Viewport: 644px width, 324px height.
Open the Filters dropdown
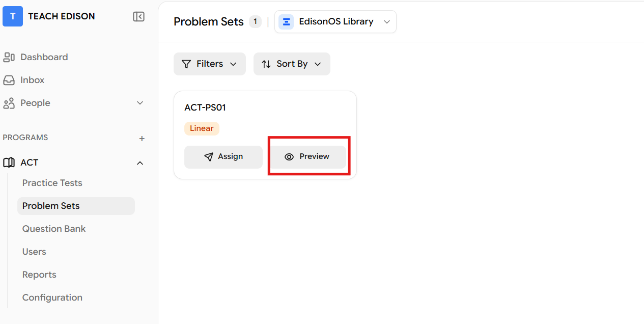(x=209, y=64)
